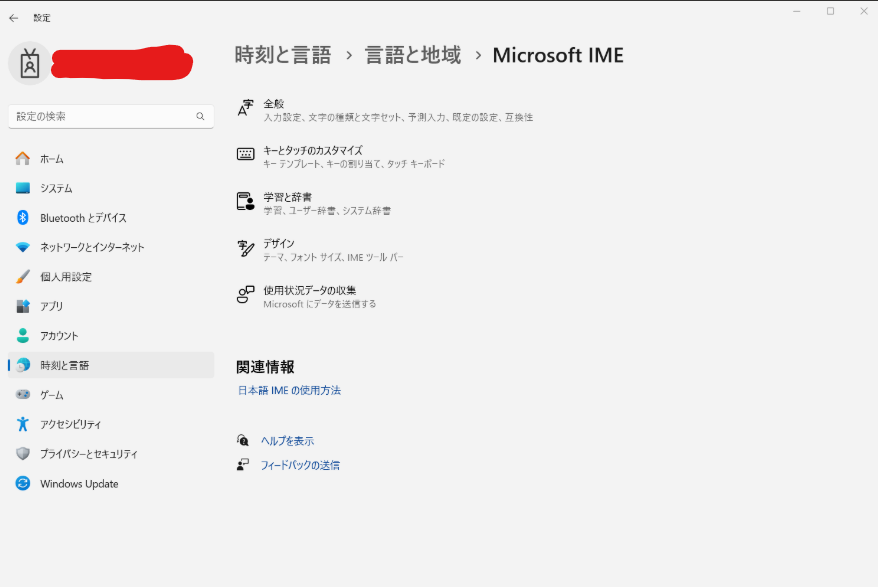Click the user profile avatar picture
Viewport: 878px width, 587px height.
[30, 63]
